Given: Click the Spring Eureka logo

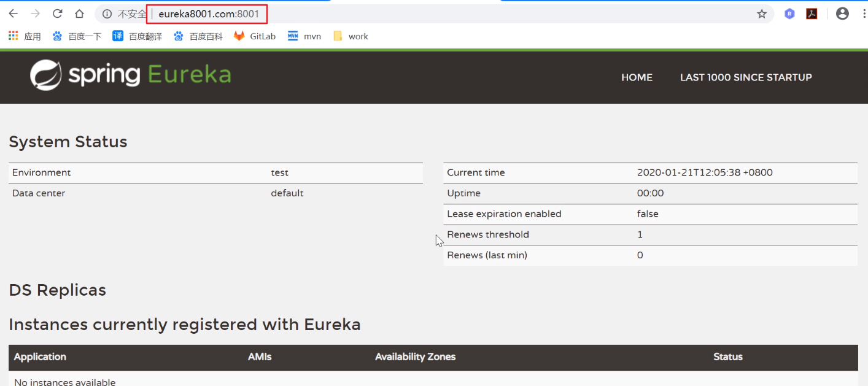Looking at the screenshot, I should 131,75.
